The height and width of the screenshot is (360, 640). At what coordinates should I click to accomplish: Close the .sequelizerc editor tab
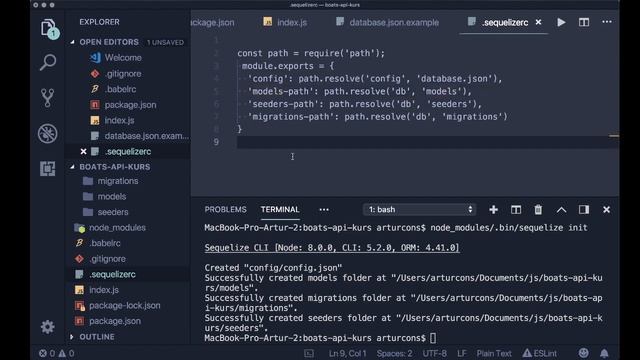click(x=538, y=22)
